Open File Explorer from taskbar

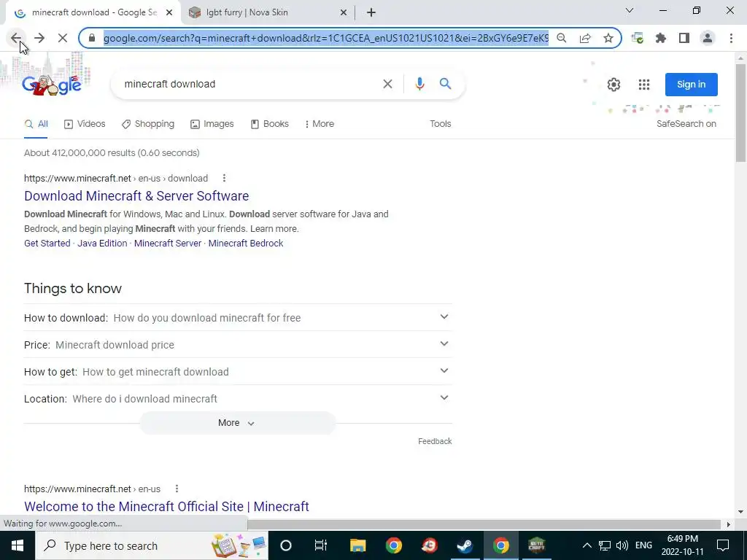point(357,545)
